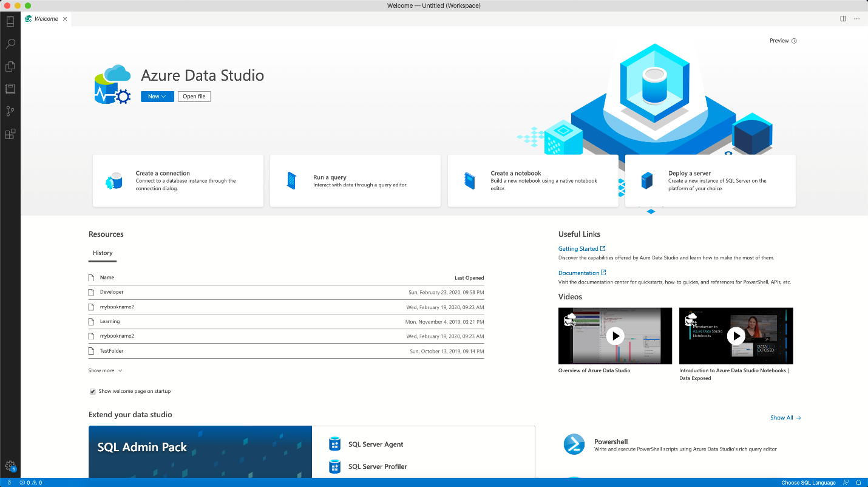
Task: Click Choose SQL Language in the status bar
Action: [808, 482]
